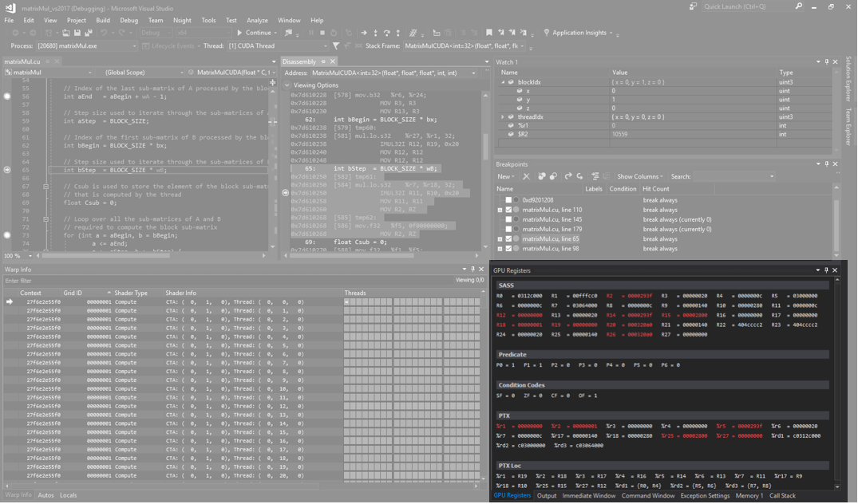Click the Step Into icon
Screen dimensions: 858x504
(x=375, y=33)
